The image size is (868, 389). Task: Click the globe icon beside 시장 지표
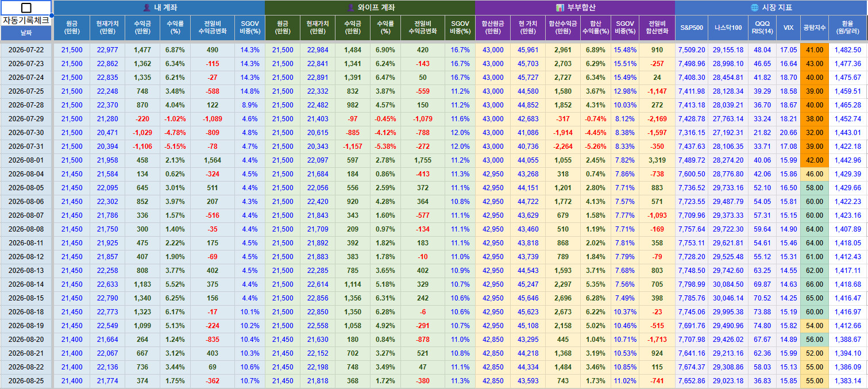point(754,7)
